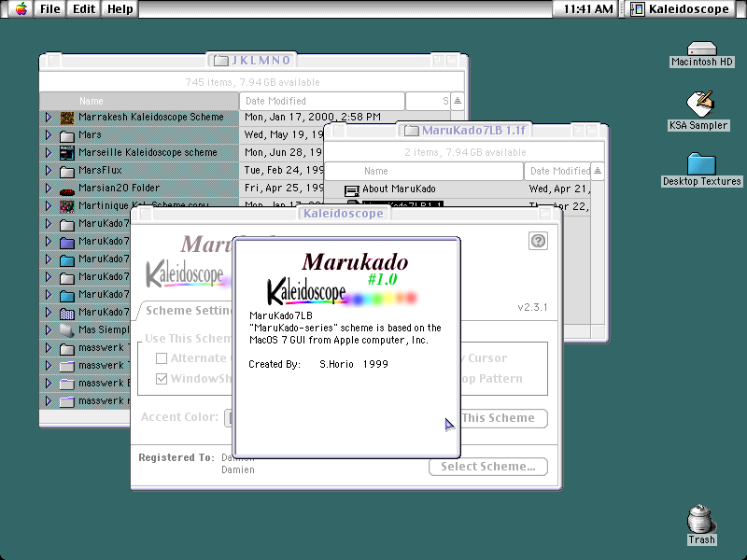
Task: Sort JKLMNO list by Date Modified
Action: pyautogui.click(x=322, y=101)
